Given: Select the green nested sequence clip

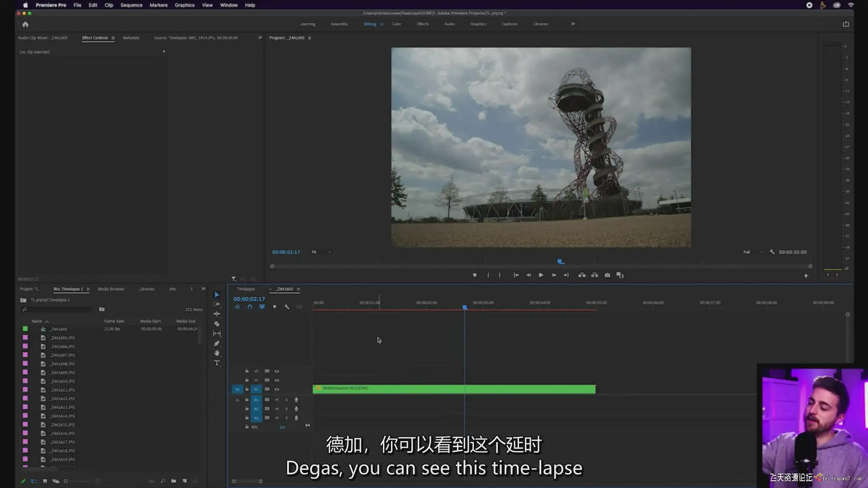Looking at the screenshot, I should [454, 389].
